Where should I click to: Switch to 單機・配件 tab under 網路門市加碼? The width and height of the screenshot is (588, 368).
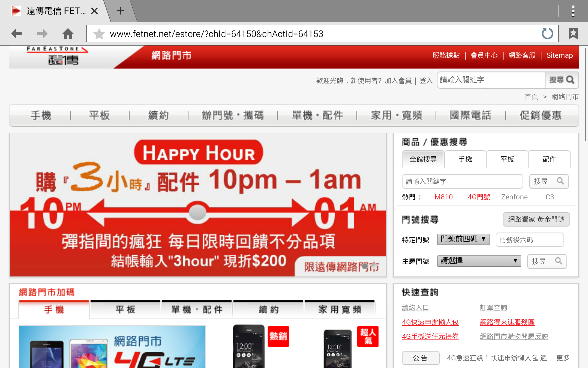pyautogui.click(x=197, y=309)
